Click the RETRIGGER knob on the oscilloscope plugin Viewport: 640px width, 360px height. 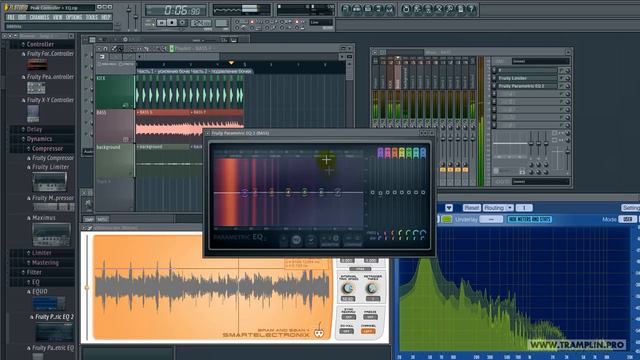371,289
